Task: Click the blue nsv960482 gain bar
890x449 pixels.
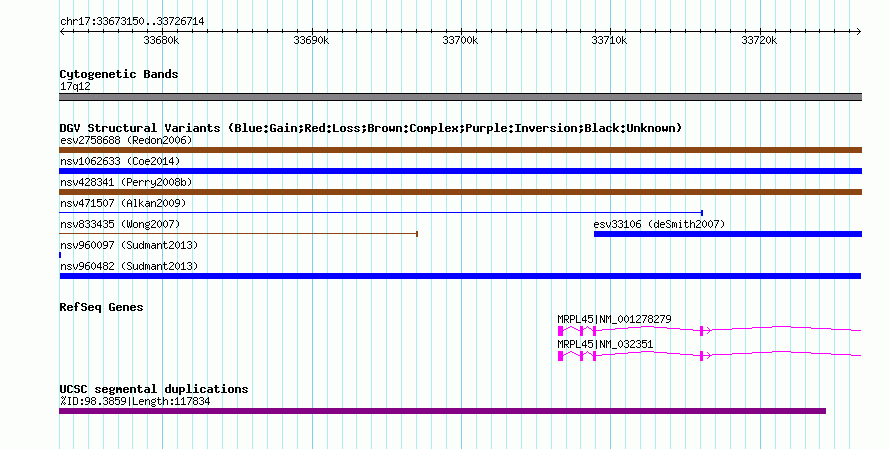Action: (460, 276)
